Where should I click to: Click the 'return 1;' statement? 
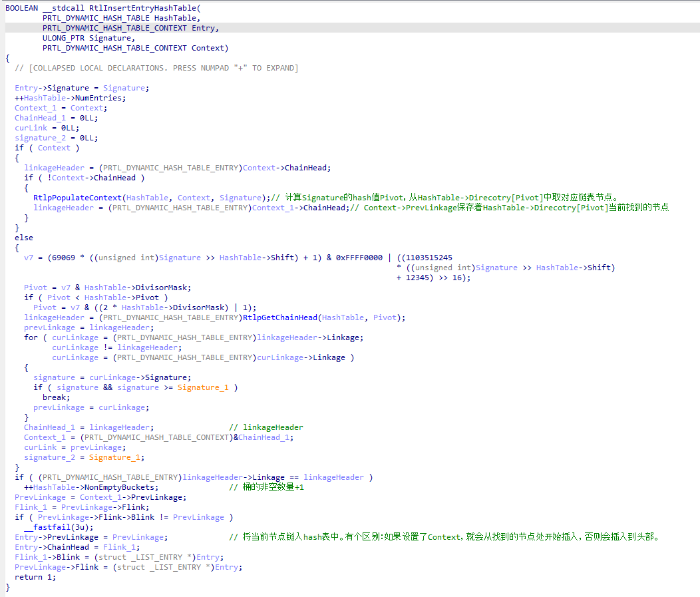35,577
